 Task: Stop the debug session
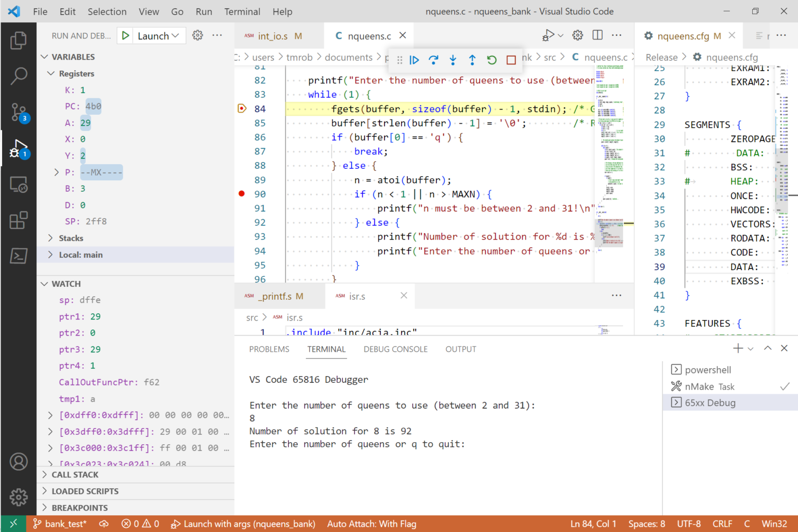(510, 60)
